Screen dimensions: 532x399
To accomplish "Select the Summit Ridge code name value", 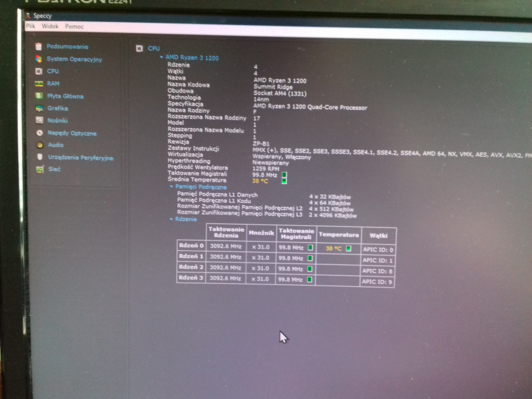I will click(273, 87).
